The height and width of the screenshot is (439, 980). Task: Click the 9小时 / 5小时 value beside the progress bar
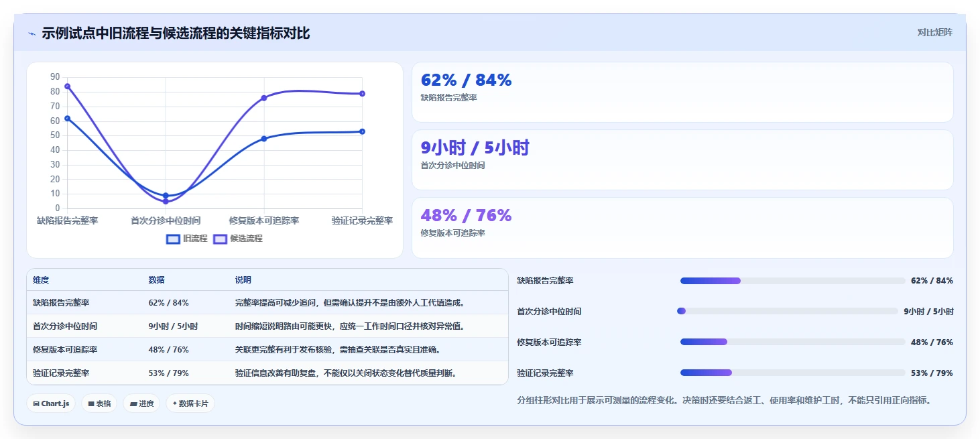pyautogui.click(x=928, y=312)
